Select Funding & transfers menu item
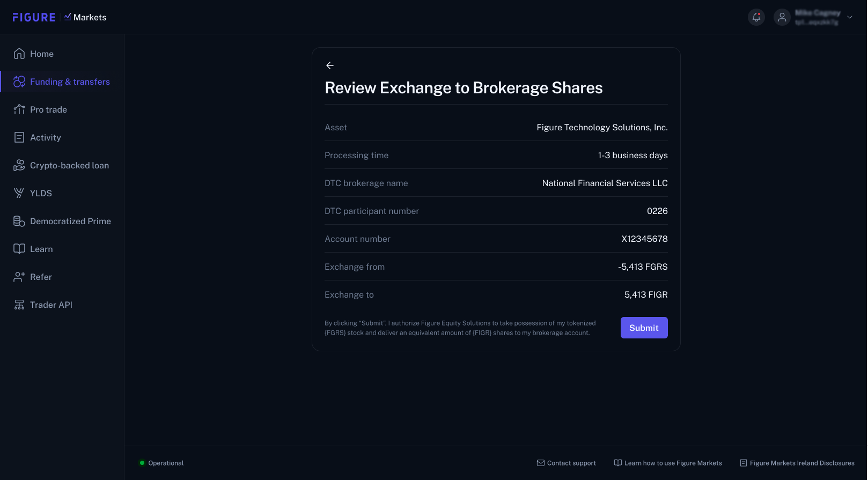Viewport: 868px width, 480px height. (x=70, y=82)
